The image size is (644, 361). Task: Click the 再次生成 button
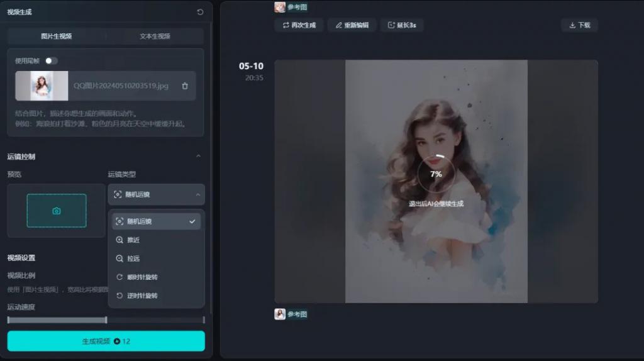299,25
